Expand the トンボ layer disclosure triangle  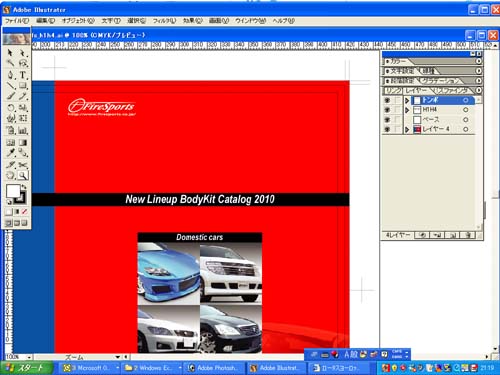coord(407,100)
